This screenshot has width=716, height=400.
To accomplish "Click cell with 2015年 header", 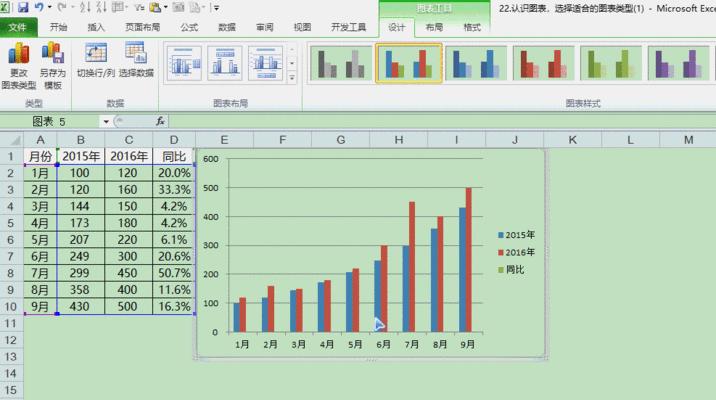I will 81,157.
